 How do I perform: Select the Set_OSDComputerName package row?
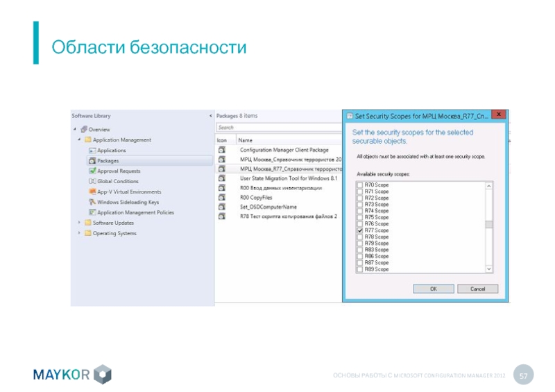(279, 207)
